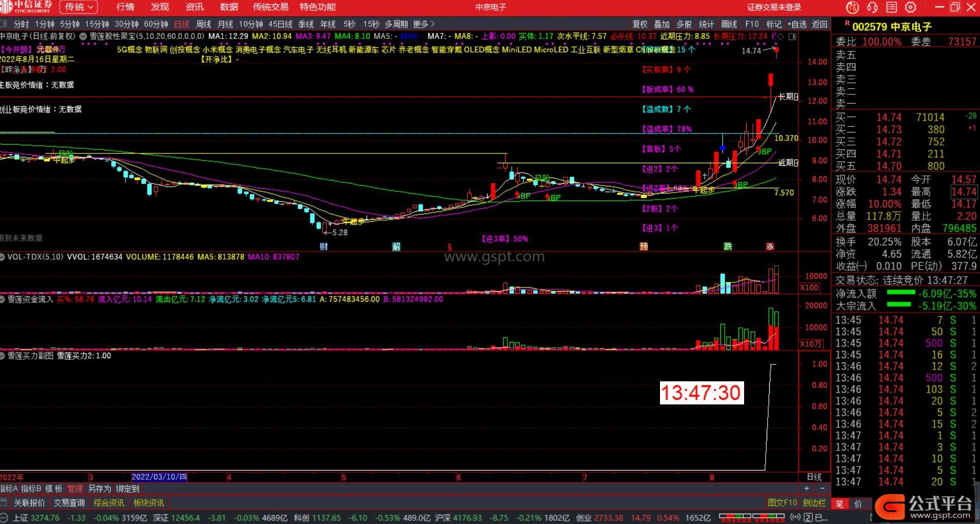Select the 笔 tick tab
The image size is (980, 524).
click(839, 504)
